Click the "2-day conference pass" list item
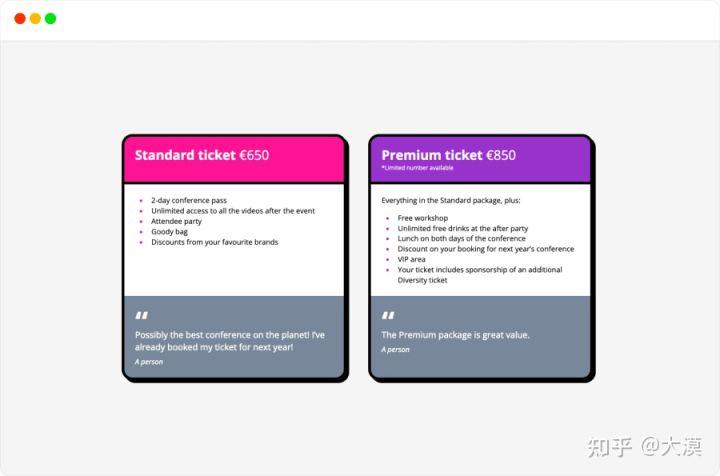The height and width of the screenshot is (476, 720). point(189,200)
